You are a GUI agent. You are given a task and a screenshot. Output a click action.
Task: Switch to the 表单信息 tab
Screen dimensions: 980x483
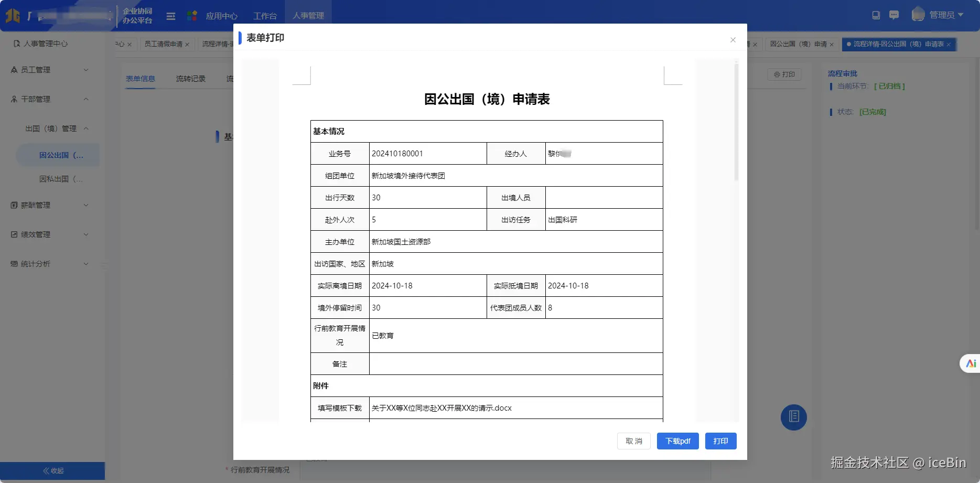coord(141,78)
